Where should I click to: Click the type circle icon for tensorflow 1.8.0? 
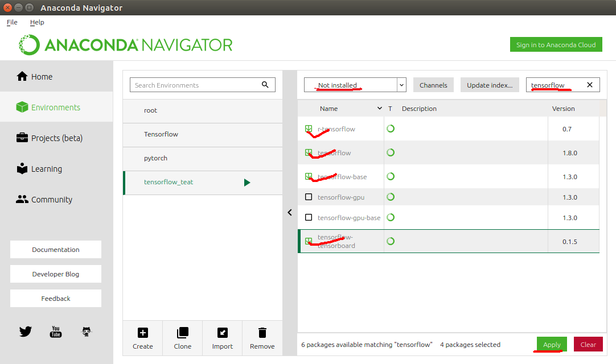click(x=391, y=152)
